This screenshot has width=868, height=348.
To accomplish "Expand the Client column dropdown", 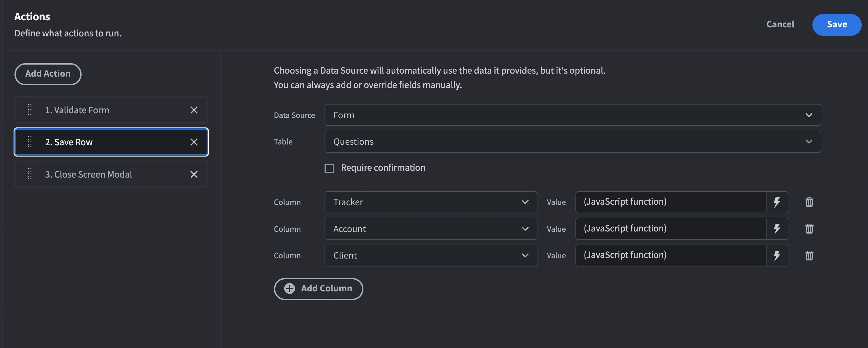I will 430,255.
